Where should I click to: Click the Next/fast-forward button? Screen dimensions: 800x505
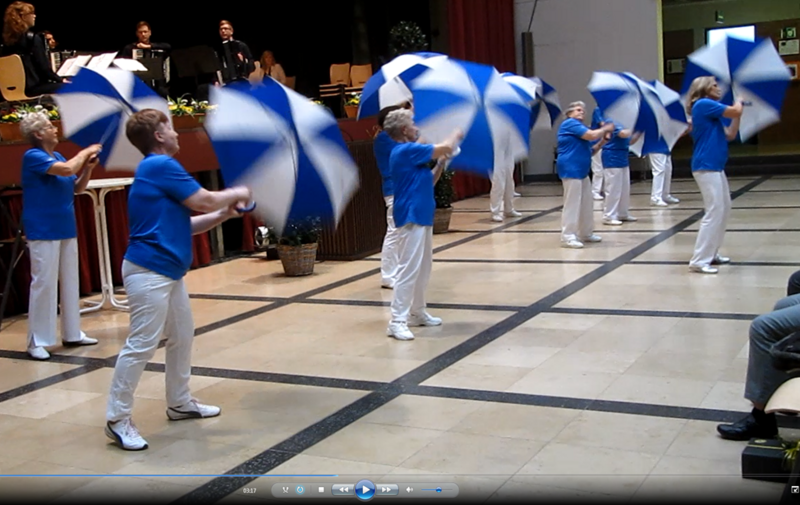[387, 490]
